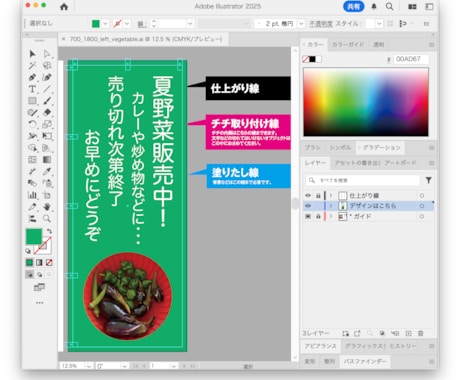Select the Shaper tool
Screen dimensions: 460x380
32,113
